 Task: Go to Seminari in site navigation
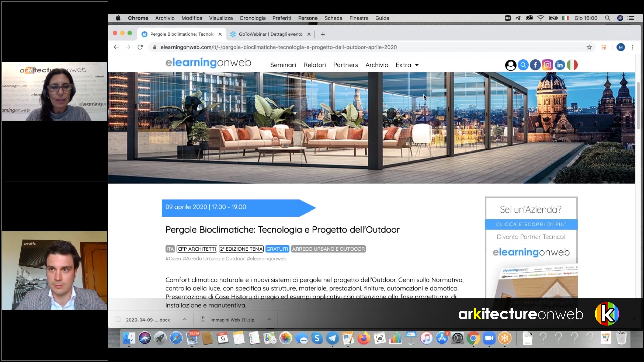(283, 65)
